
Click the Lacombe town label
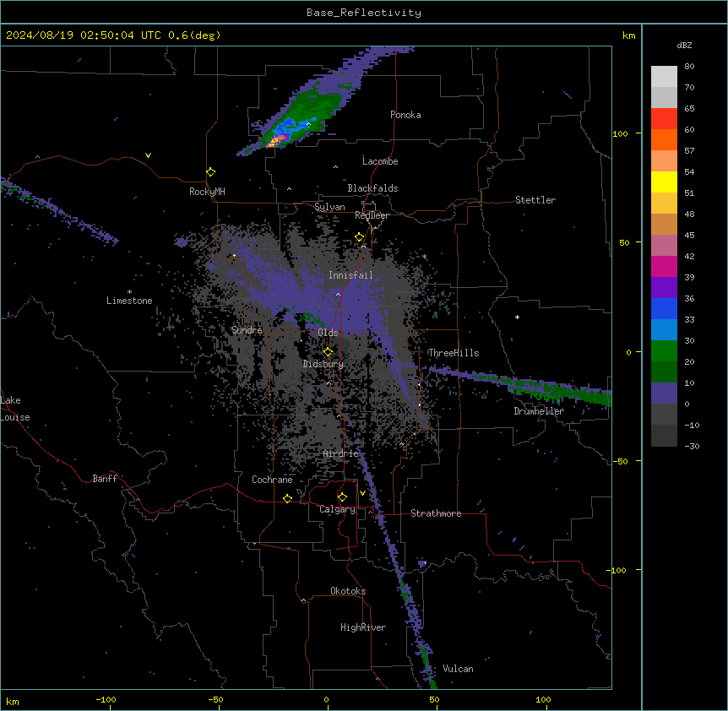380,161
